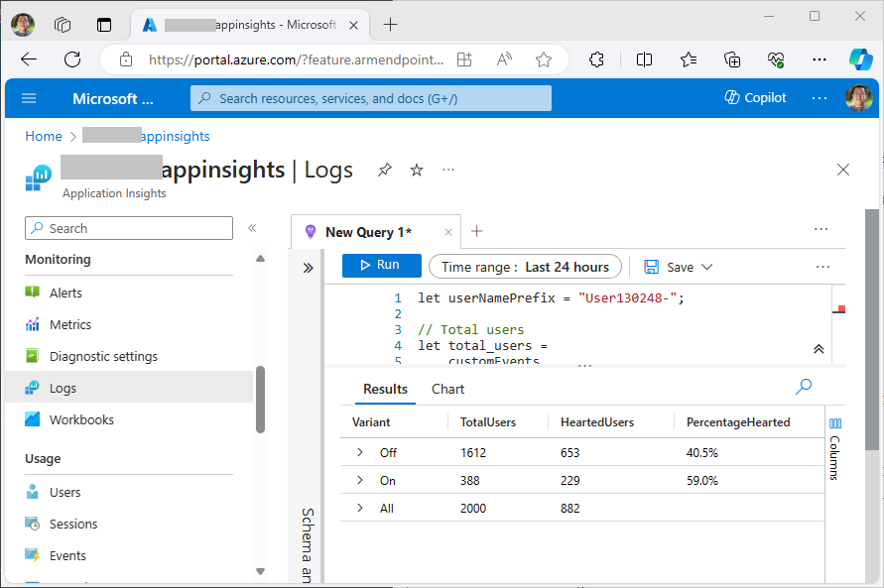Screen dimensions: 884x588
Task: Open a new browser tab
Action: tap(390, 24)
